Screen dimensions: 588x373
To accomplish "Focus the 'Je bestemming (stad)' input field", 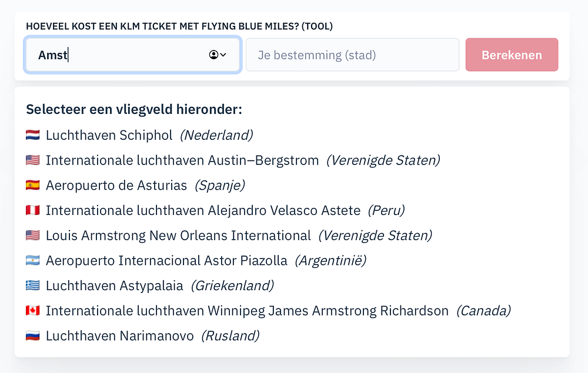I will coord(352,55).
